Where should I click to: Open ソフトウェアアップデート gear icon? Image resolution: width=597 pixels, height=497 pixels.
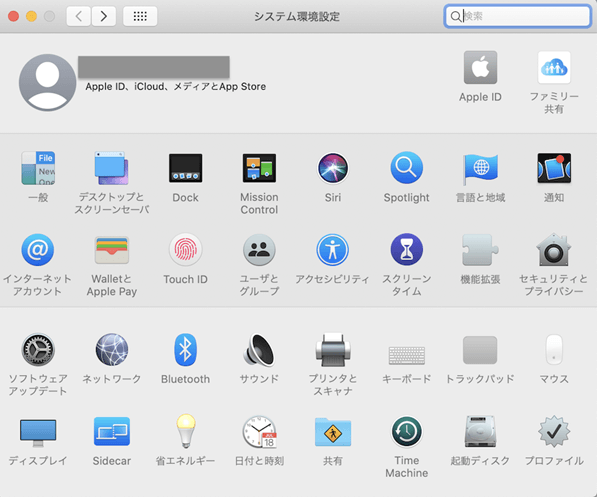[x=38, y=350]
